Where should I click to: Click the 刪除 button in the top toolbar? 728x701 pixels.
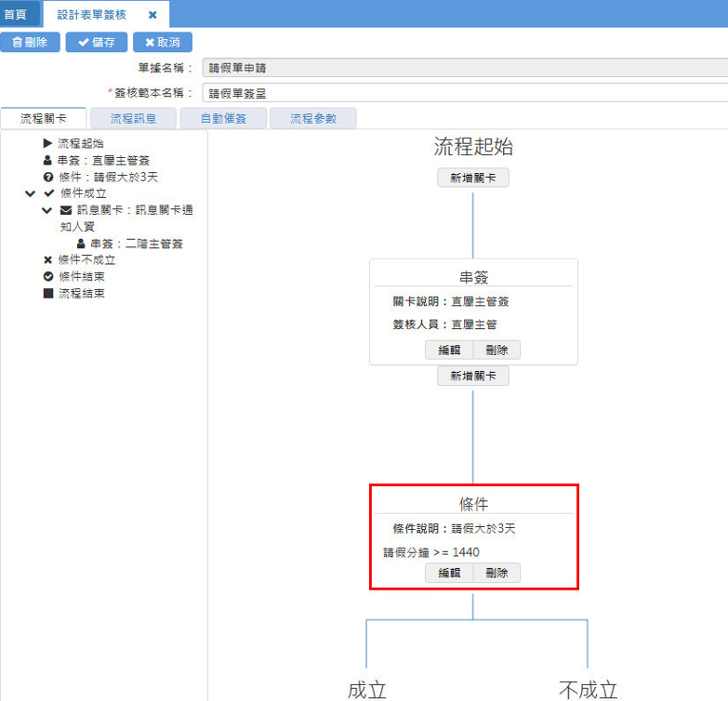pyautogui.click(x=31, y=43)
